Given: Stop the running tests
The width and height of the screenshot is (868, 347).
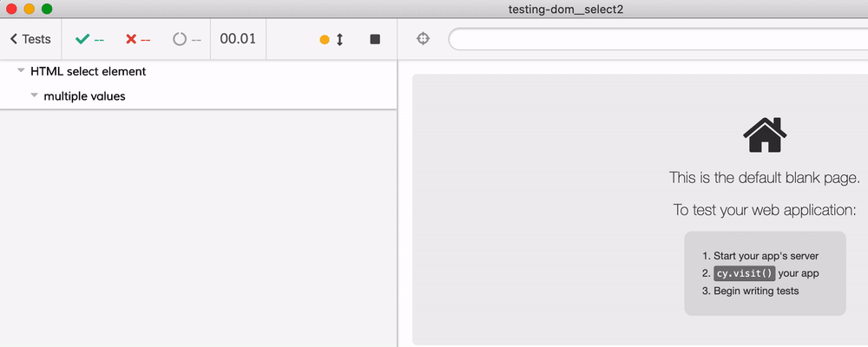Looking at the screenshot, I should 375,40.
